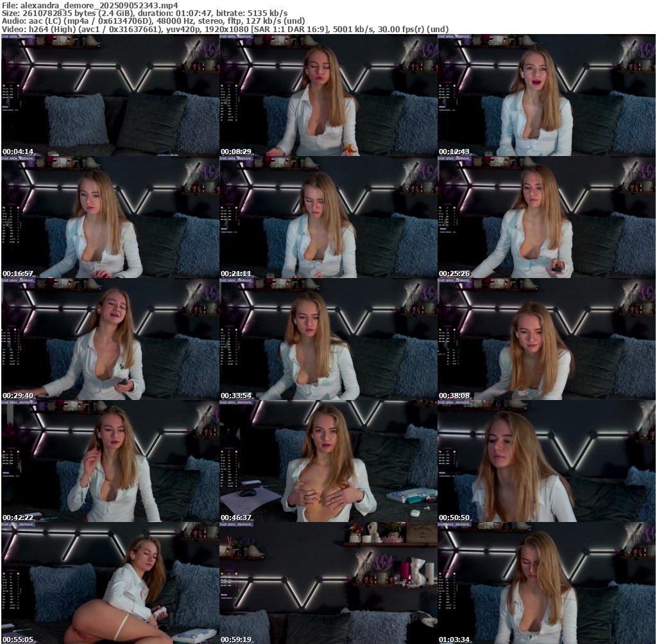Open the thumbnail stamped 00:08:29
This screenshot has height=644, width=657.
328,95
